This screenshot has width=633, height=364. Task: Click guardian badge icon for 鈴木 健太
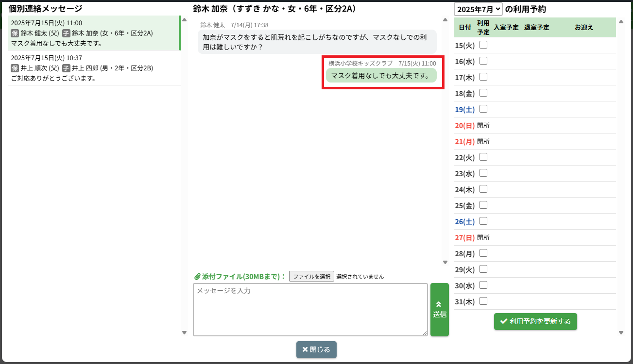[15, 33]
